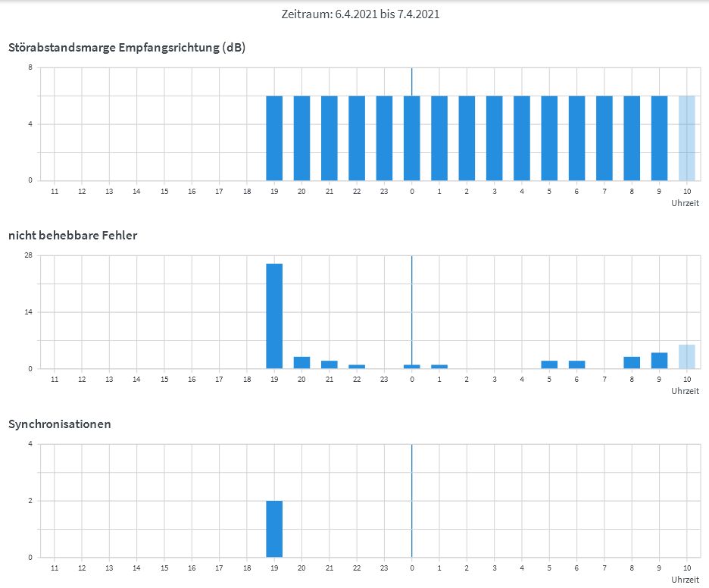Select the 23 o'clock bar in Störabstandsmarge chart

[384, 138]
